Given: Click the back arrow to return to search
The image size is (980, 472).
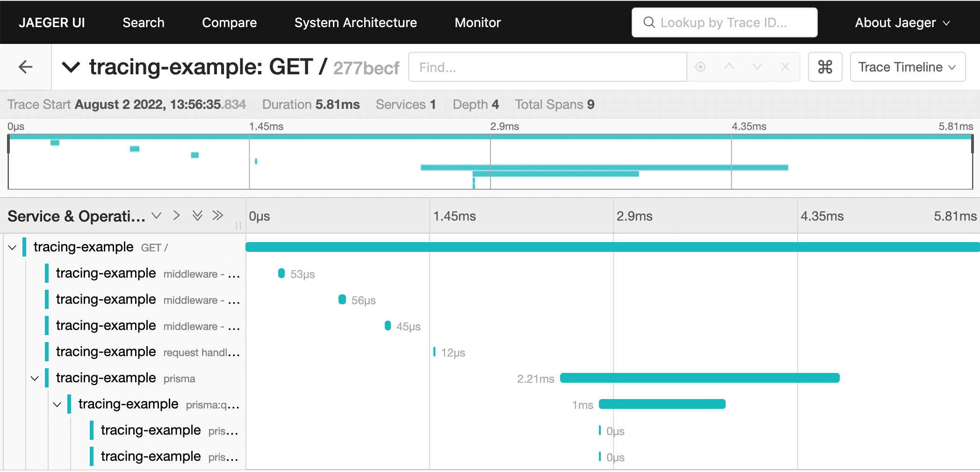Looking at the screenshot, I should (26, 67).
